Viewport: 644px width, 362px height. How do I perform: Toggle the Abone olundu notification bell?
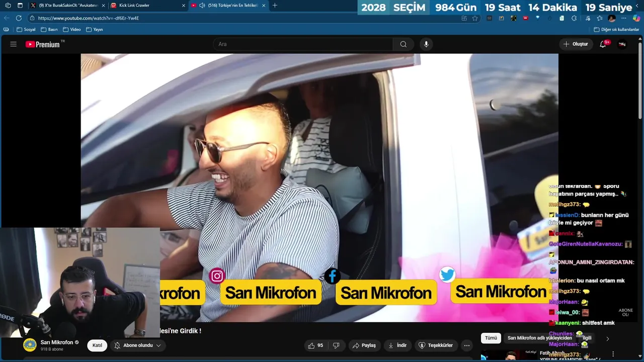coord(117,345)
